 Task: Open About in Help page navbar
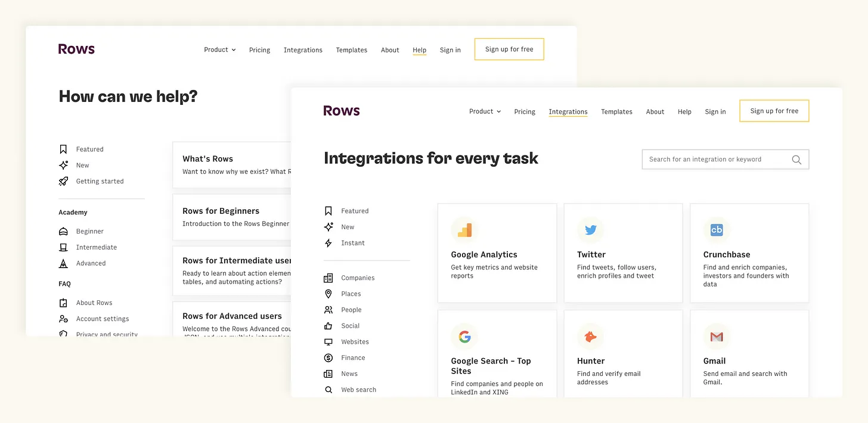pos(390,50)
